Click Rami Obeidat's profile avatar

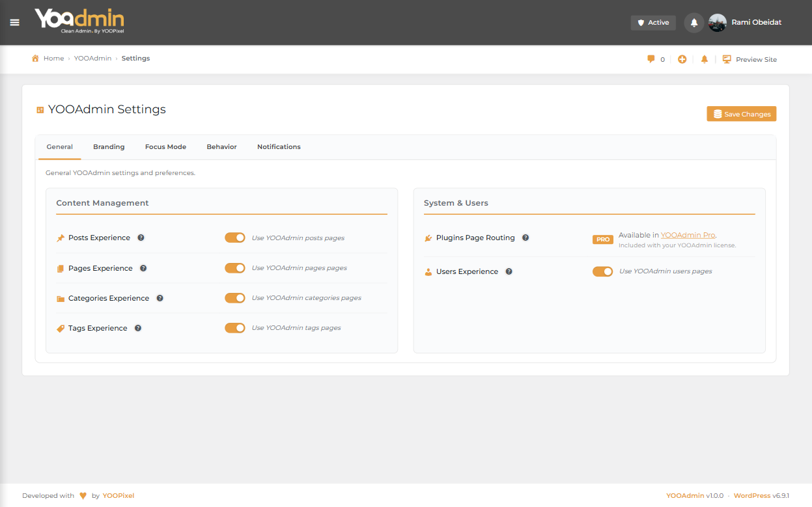click(x=718, y=23)
